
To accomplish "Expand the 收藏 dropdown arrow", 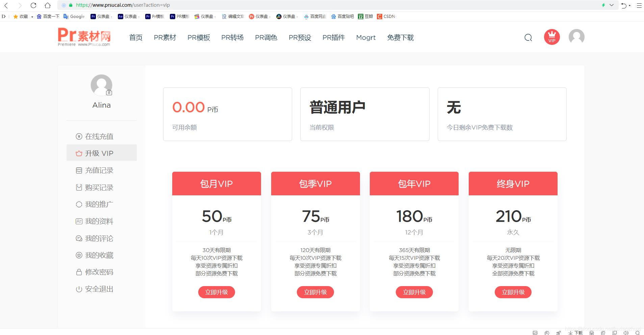I will 32,17.
